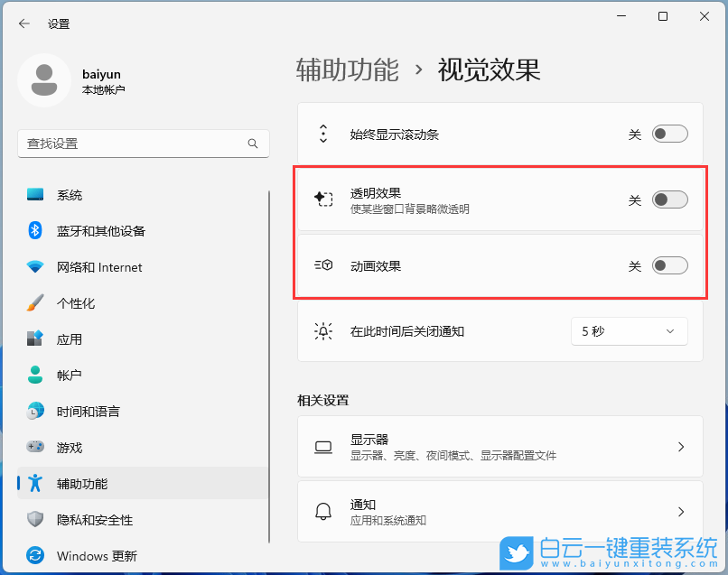Image resolution: width=728 pixels, height=575 pixels.
Task: Click the 个性化 personalization brush icon
Action: [x=34, y=303]
